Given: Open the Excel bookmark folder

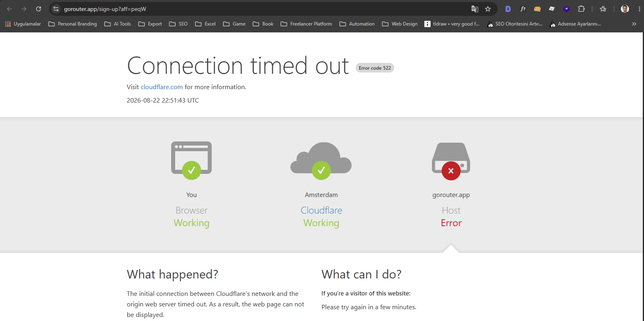Looking at the screenshot, I should click(205, 24).
